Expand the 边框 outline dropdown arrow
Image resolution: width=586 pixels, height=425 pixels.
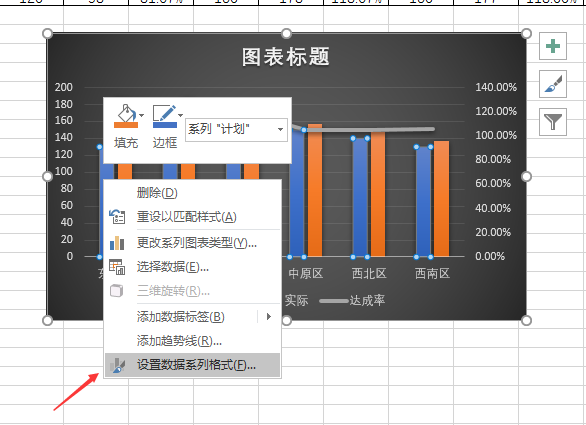coord(181,116)
